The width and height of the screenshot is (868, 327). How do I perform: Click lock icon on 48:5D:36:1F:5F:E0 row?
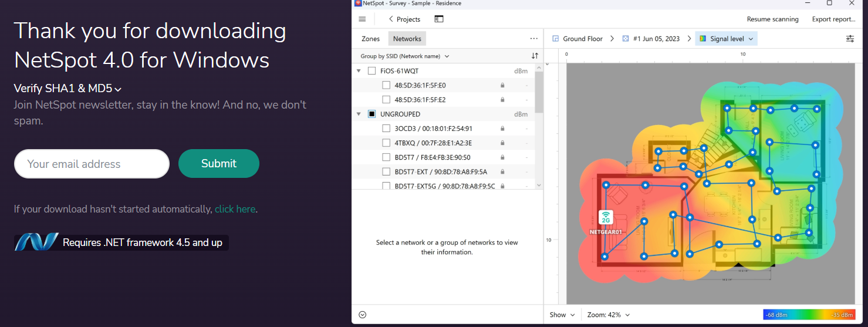pos(502,85)
